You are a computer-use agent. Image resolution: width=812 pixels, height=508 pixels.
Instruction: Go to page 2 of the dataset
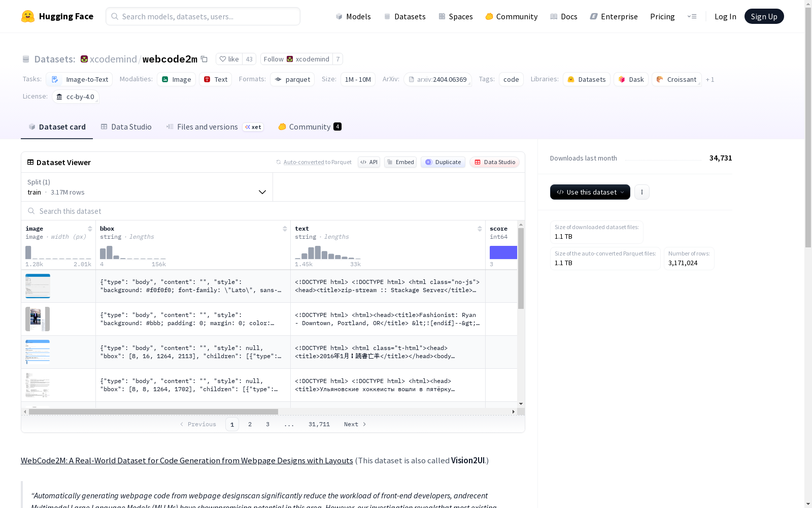(x=250, y=424)
